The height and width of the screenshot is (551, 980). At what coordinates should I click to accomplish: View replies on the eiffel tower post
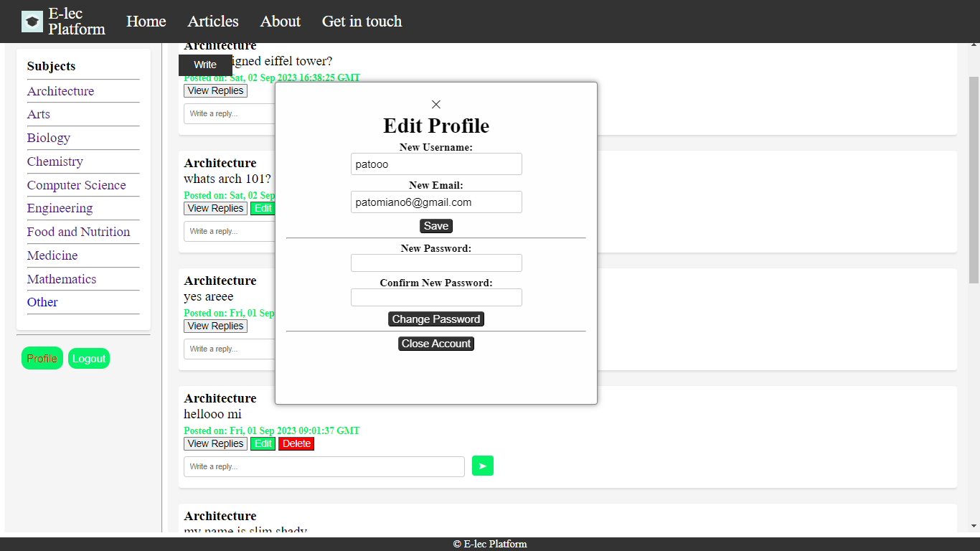click(x=215, y=91)
